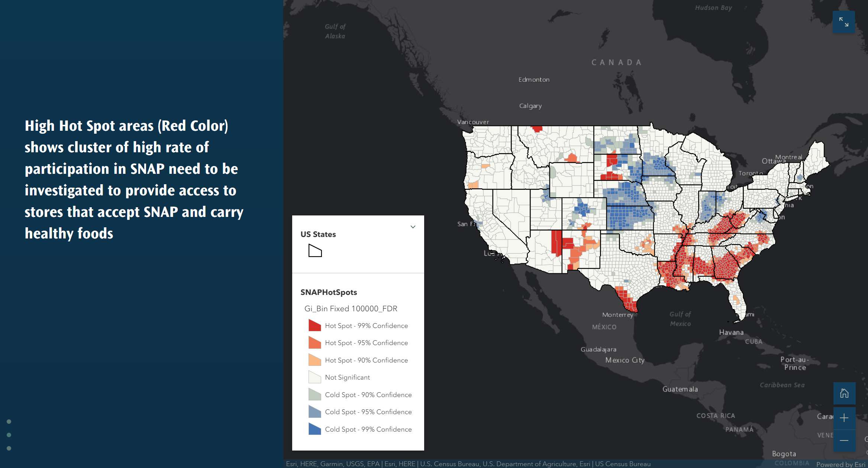Select the first slide navigation dot
868x468 pixels.
tap(9, 422)
